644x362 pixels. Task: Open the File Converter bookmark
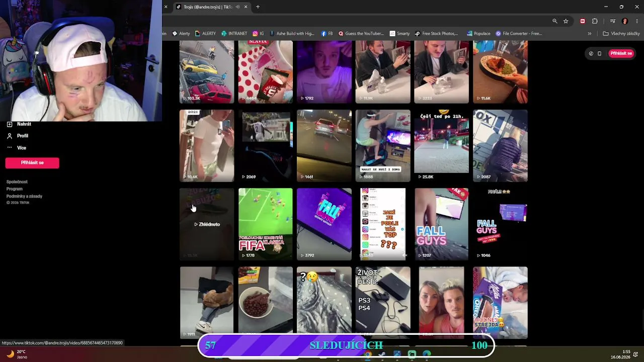click(519, 34)
